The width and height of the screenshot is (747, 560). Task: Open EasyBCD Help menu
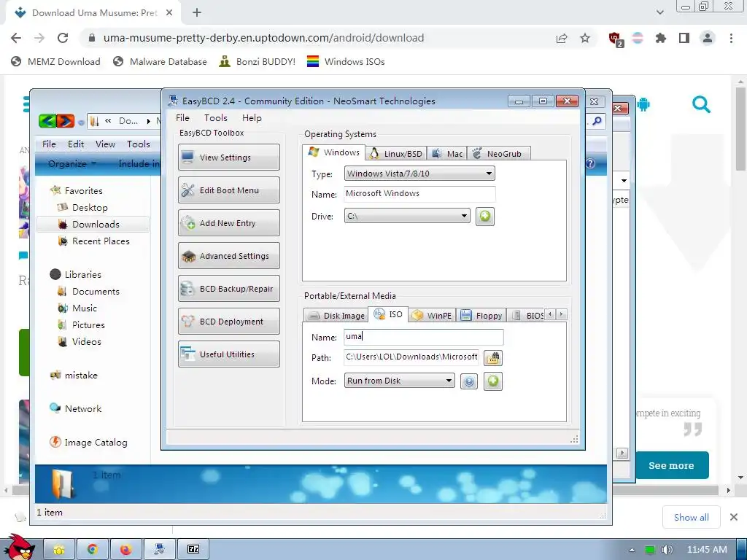click(252, 117)
